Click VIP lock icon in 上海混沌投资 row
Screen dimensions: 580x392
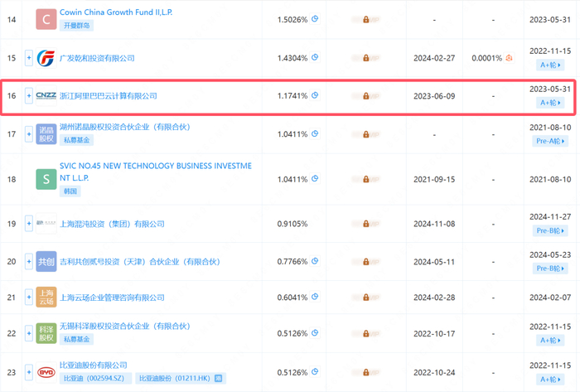click(366, 224)
